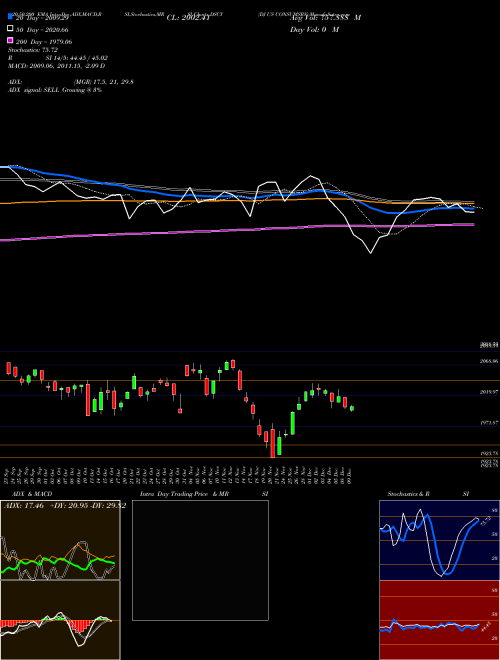Click the last green candlestick on the right
Viewport: 500px width, 660px height.
(x=352, y=408)
